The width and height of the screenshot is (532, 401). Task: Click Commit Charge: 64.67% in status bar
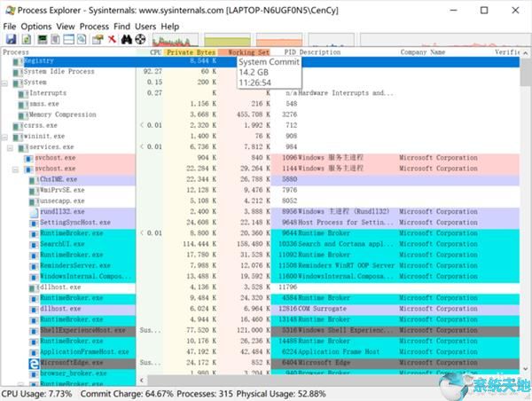point(127,394)
